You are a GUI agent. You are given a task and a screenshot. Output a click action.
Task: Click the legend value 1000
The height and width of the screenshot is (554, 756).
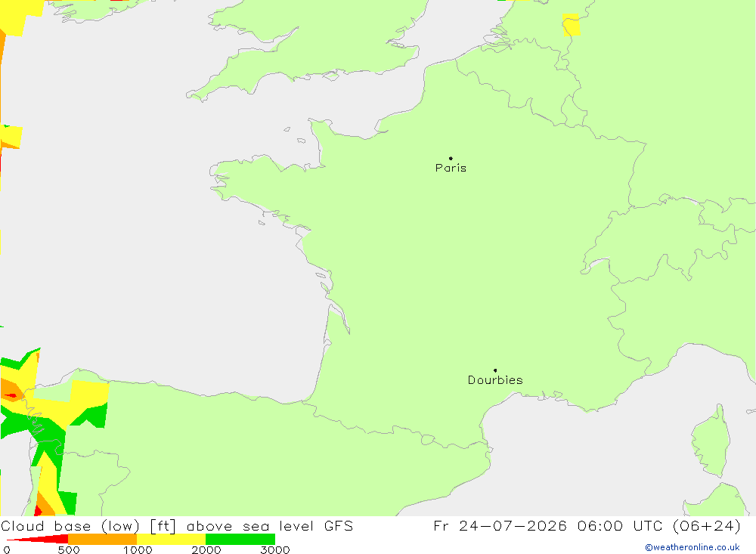[x=138, y=549]
